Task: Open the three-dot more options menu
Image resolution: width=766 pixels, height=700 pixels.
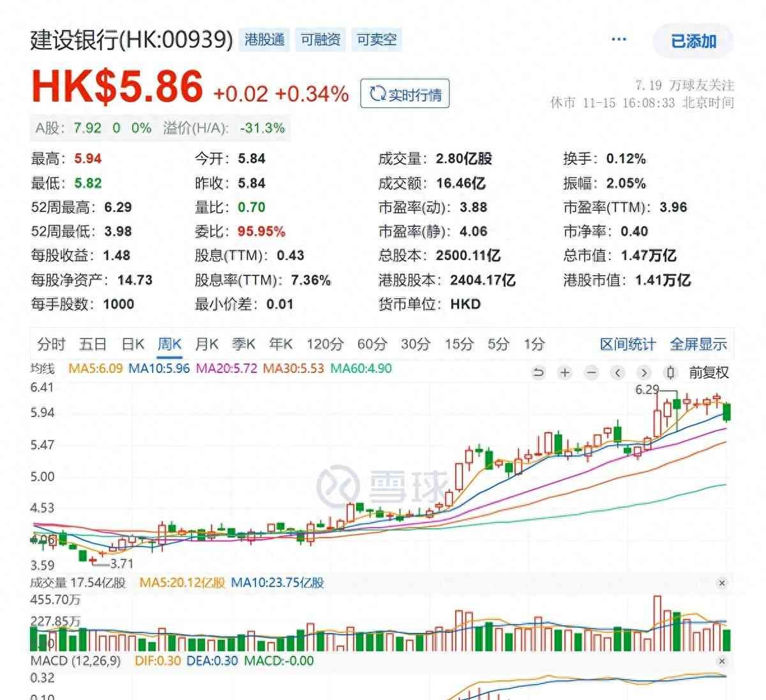Action: 619,40
